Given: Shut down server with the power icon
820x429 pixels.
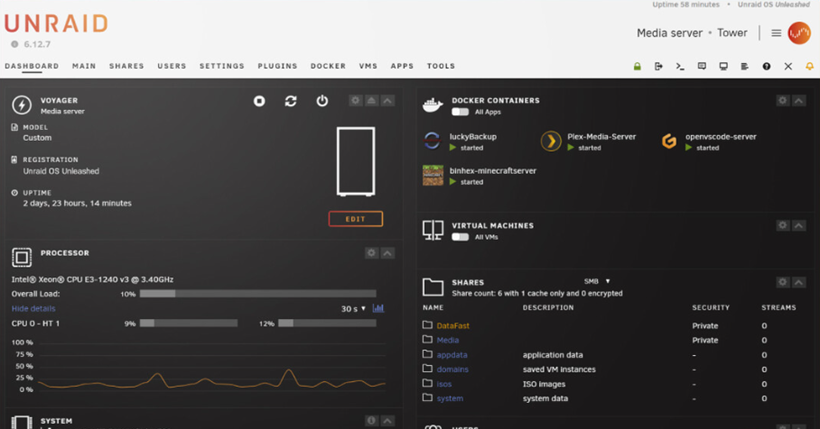Looking at the screenshot, I should (322, 100).
